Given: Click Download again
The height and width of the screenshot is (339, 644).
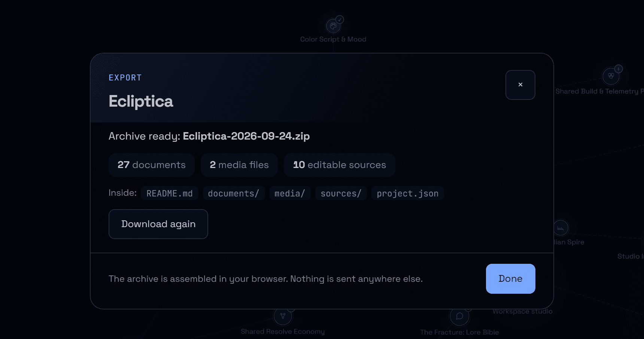Looking at the screenshot, I should 158,224.
